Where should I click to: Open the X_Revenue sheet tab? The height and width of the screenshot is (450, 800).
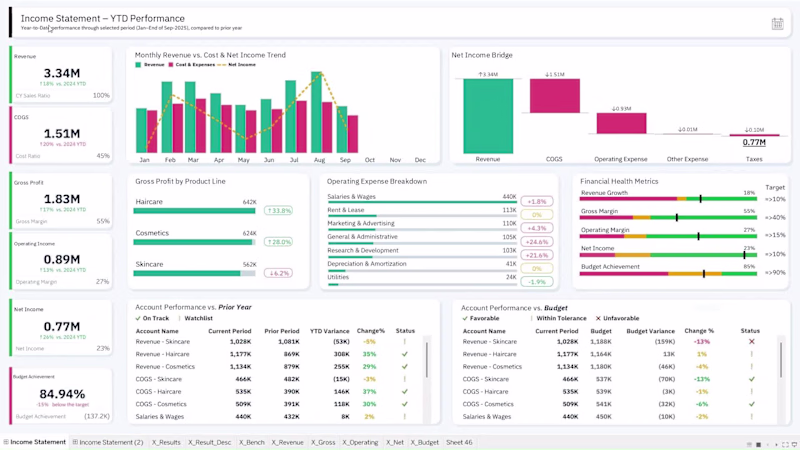tap(287, 442)
